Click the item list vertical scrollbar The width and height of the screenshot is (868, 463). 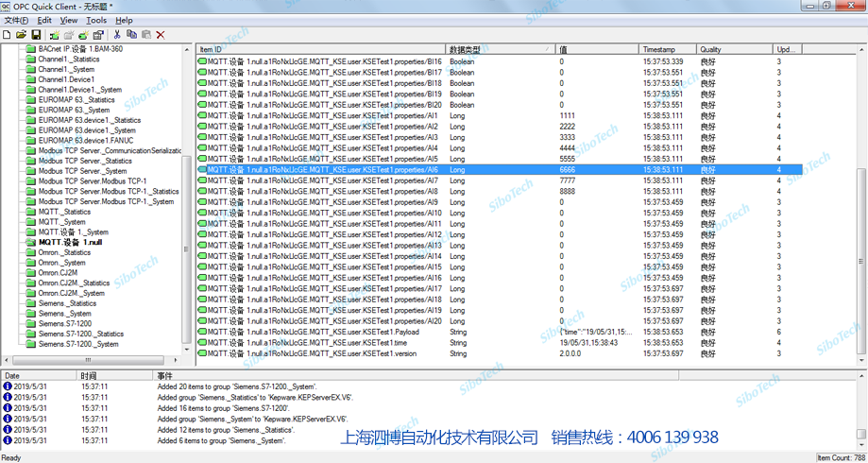coord(862,205)
